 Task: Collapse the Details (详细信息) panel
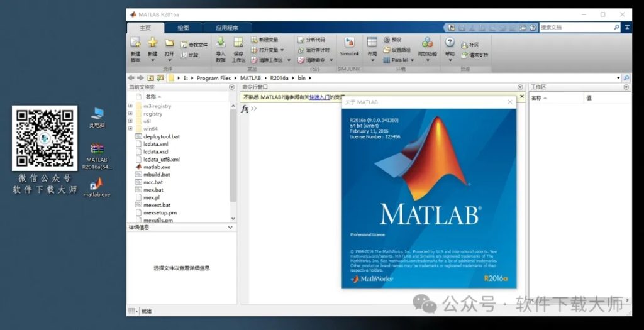click(x=230, y=228)
